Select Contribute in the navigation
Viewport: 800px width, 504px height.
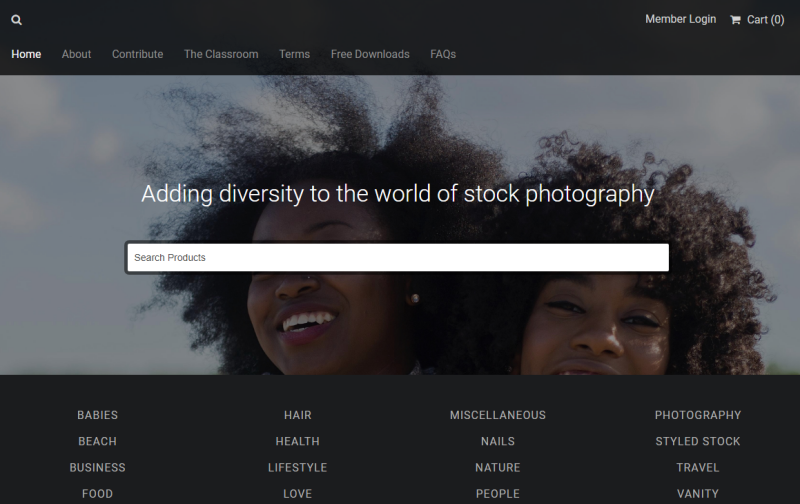137,54
